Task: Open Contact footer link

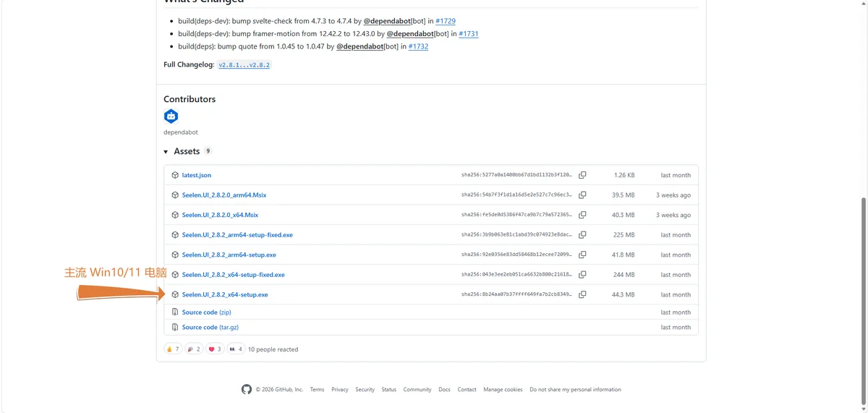Action: (467, 389)
